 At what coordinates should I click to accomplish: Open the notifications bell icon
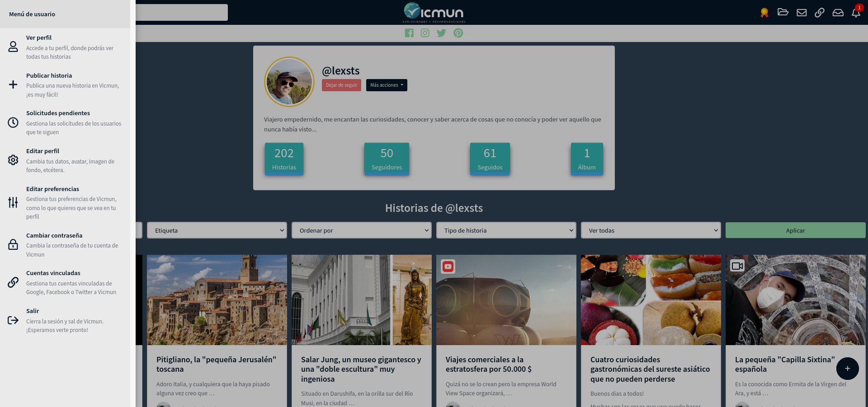point(856,13)
